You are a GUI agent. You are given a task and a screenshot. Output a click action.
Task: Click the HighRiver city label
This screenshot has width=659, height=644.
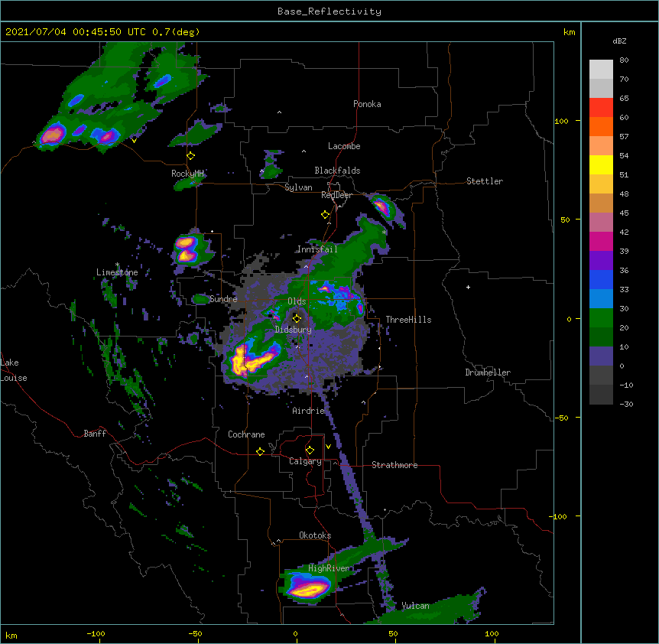click(x=329, y=568)
